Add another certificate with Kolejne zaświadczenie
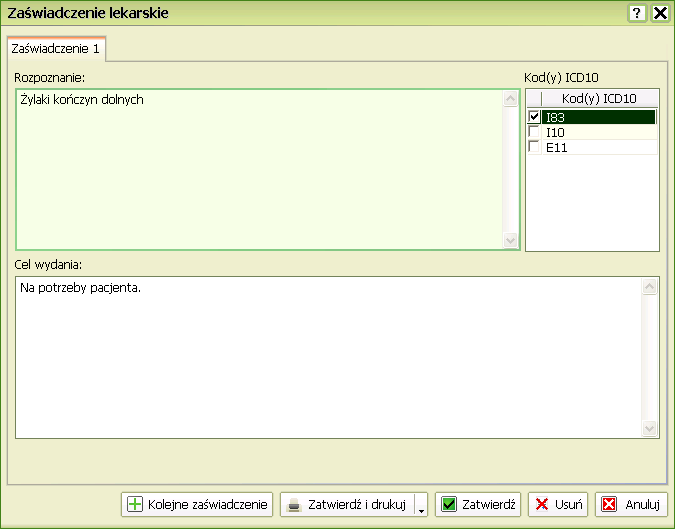 [x=197, y=504]
